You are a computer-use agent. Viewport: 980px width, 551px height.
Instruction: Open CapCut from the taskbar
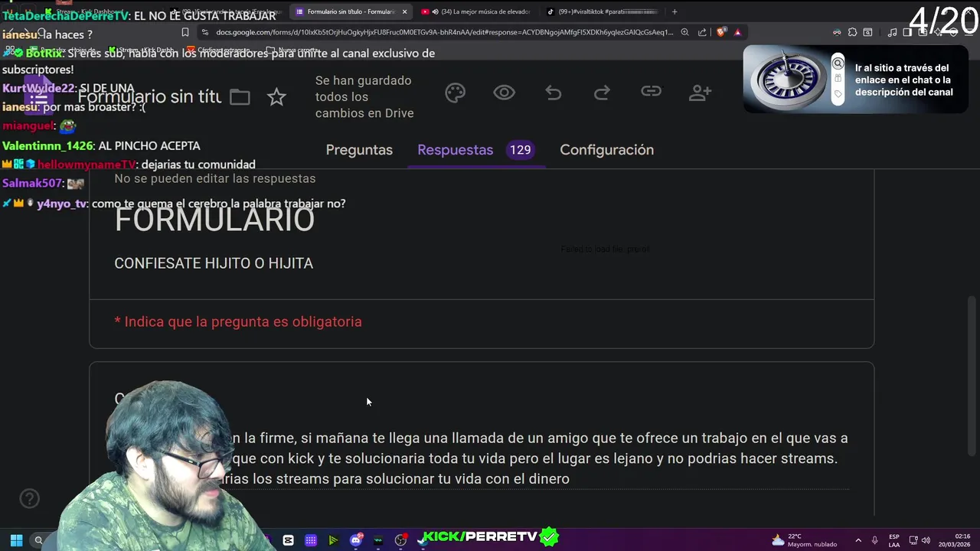coord(288,540)
